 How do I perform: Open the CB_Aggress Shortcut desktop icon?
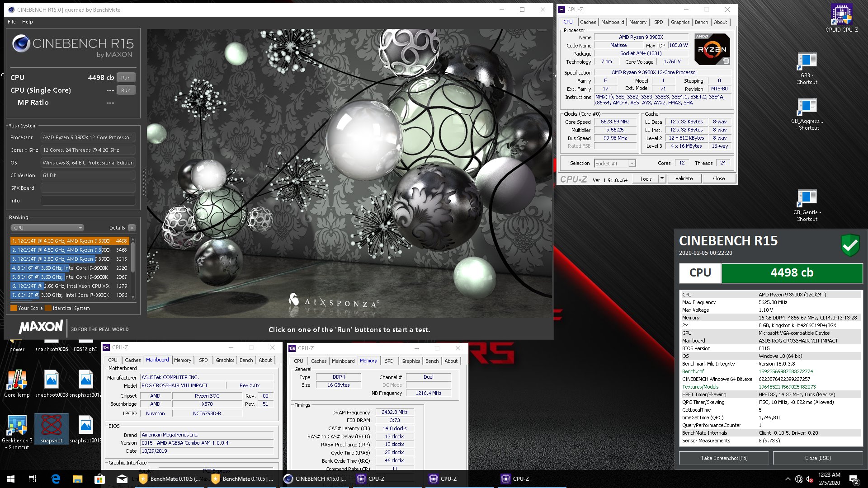pos(807,114)
